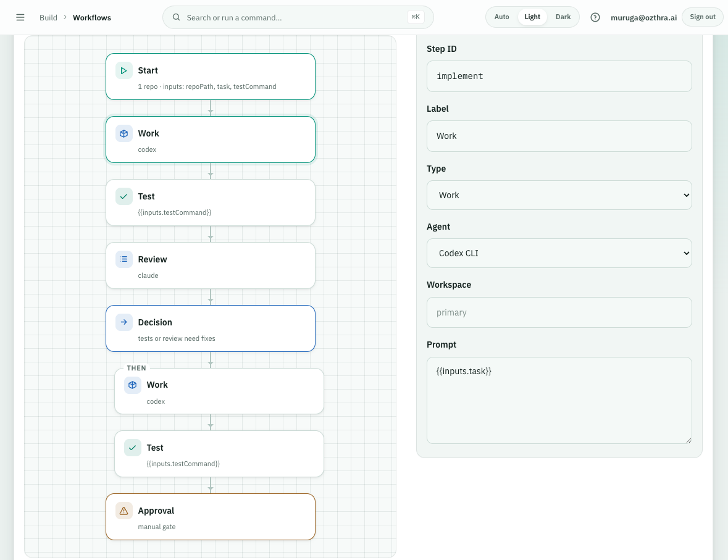Click the Sign out button
This screenshot has width=728, height=560.
coord(703,17)
